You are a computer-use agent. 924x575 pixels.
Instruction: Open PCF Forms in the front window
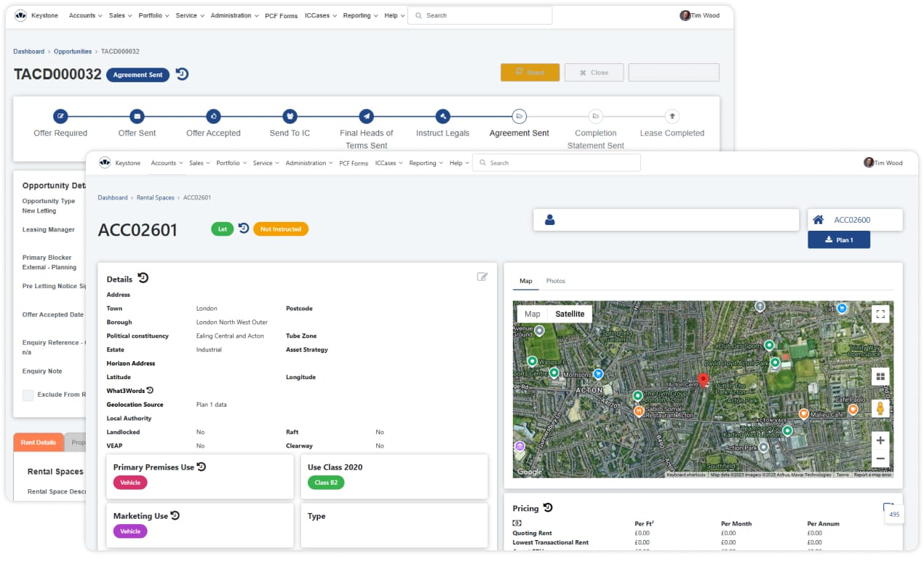tap(354, 163)
